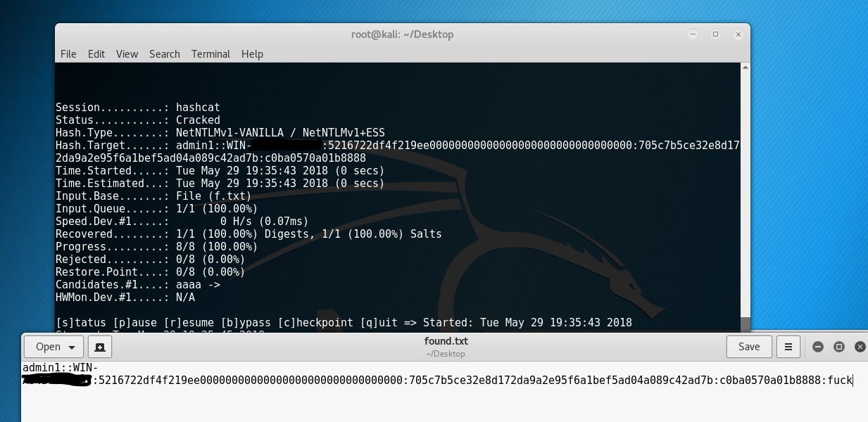Click the found.txt title in editor header
The height and width of the screenshot is (422, 868).
point(446,341)
